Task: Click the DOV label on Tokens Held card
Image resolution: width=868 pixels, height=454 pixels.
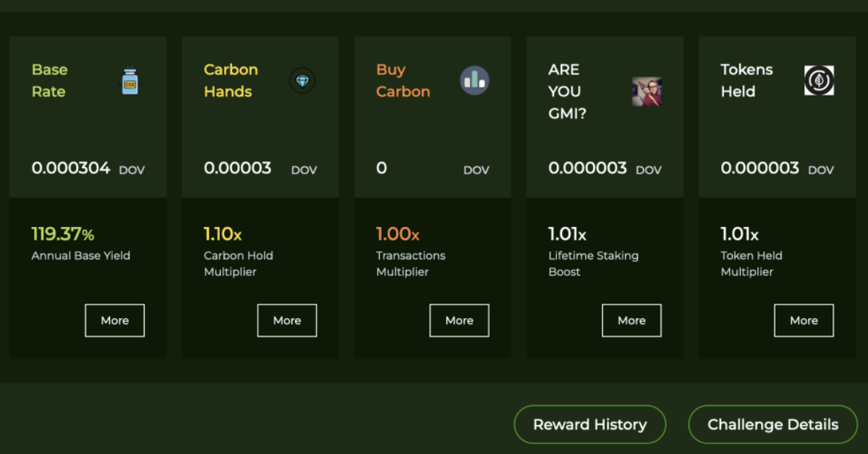Action: click(x=821, y=170)
